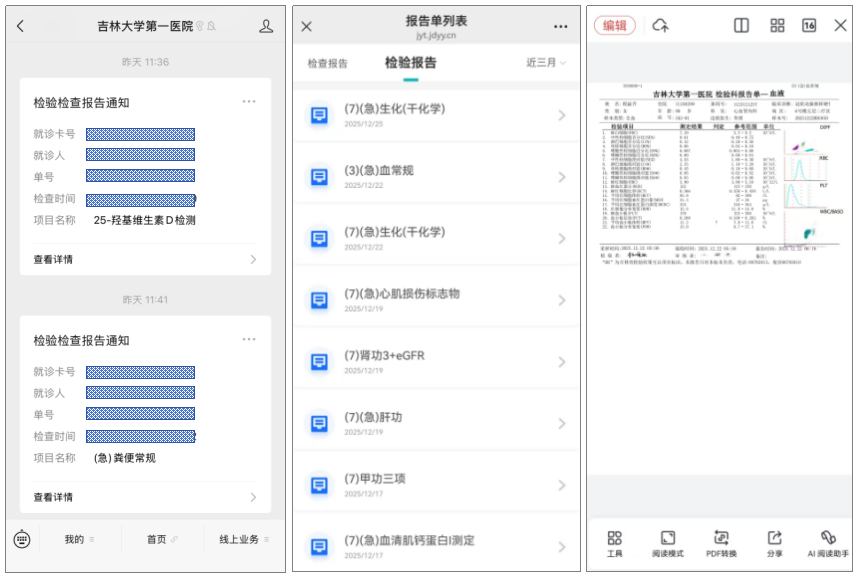Tap the 分享 share icon
Screen dimensions: 860x578
[x=774, y=543]
